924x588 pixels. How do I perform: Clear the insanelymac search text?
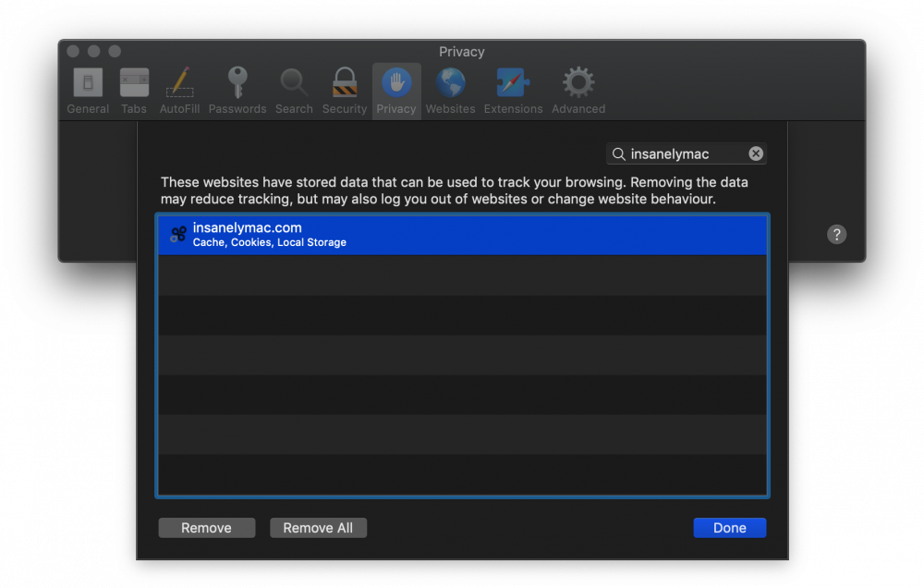(x=756, y=153)
